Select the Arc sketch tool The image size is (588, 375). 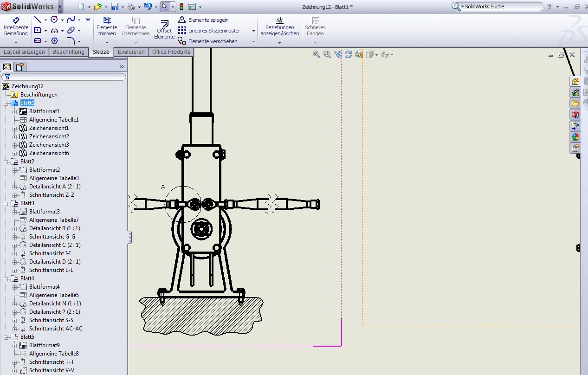[x=54, y=30]
